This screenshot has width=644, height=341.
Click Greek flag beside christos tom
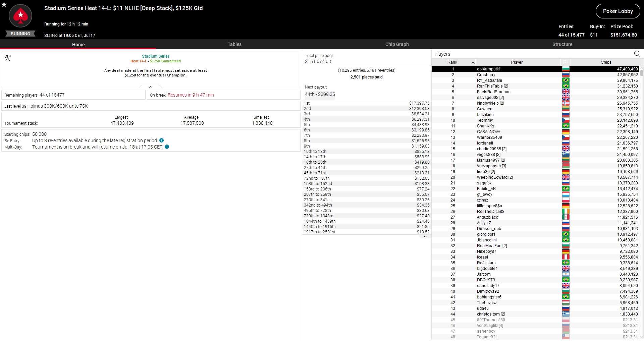click(566, 314)
